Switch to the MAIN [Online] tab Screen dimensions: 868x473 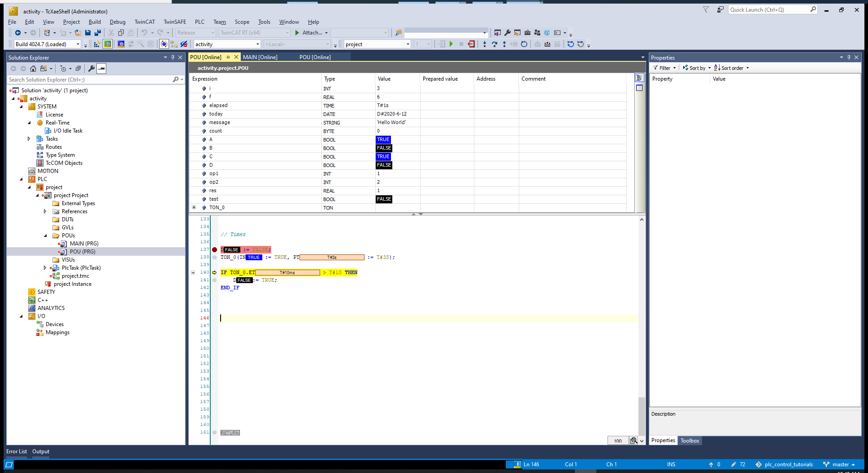pos(260,57)
